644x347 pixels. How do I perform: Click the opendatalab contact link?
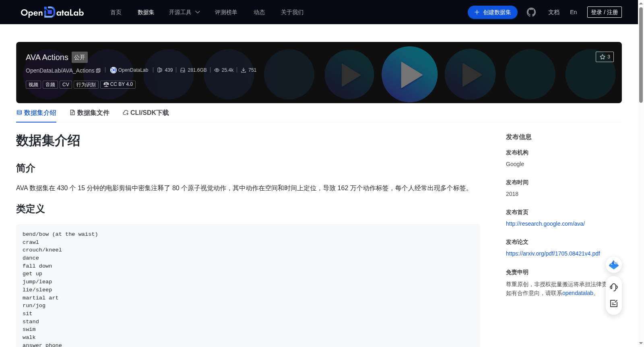point(578,293)
